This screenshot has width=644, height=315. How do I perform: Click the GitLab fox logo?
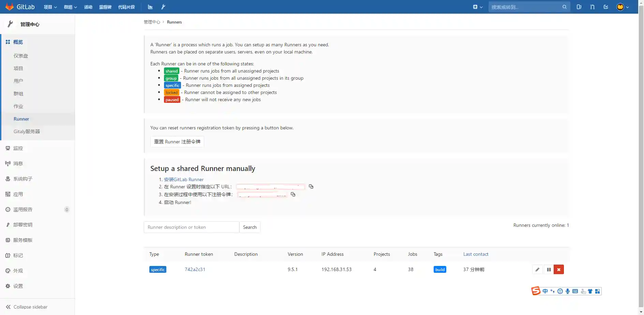10,7
